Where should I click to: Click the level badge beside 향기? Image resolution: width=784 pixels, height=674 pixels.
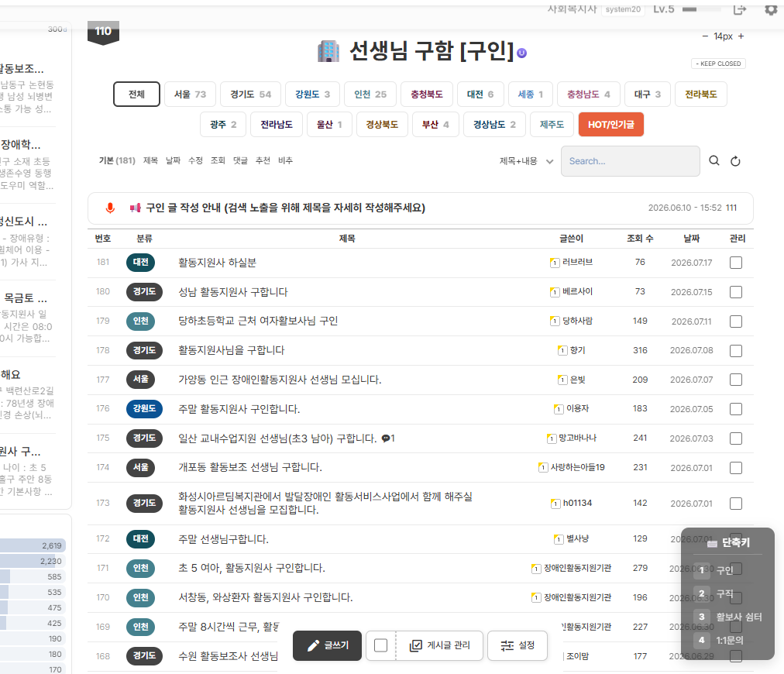562,350
